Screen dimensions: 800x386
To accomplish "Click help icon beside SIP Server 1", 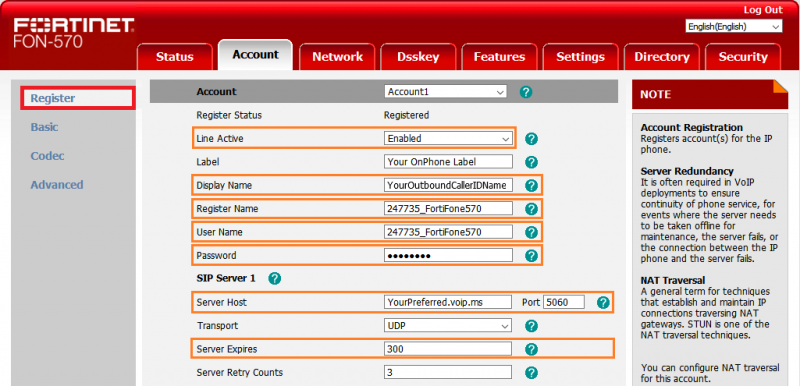I will (274, 278).
